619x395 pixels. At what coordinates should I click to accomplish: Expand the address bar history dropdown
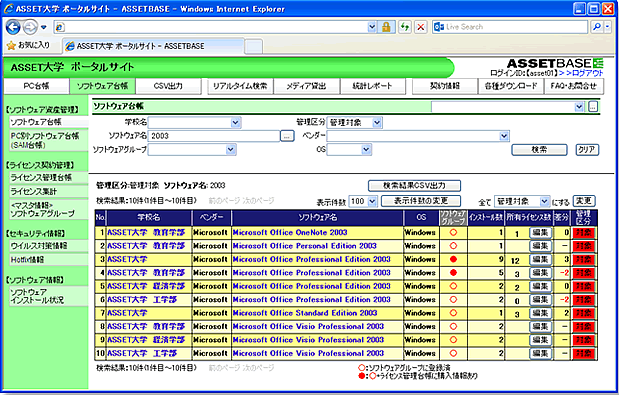click(x=372, y=27)
